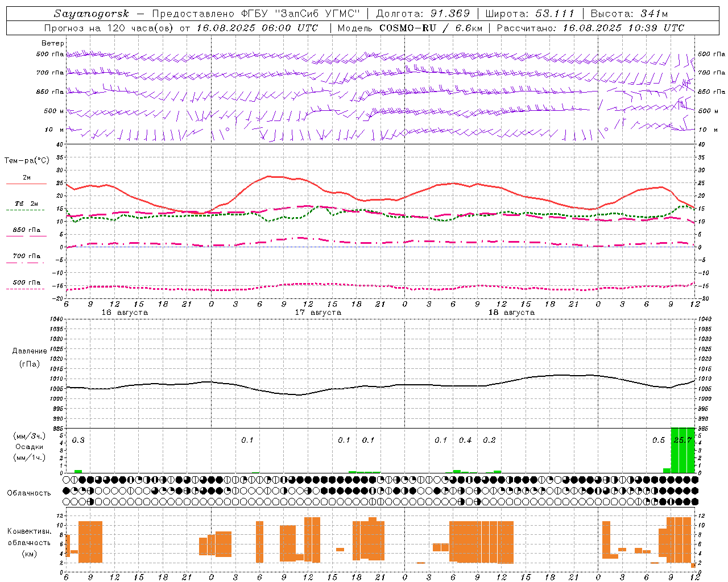Click the "16 августа" date label
The height and width of the screenshot is (582, 728).
coord(125,313)
